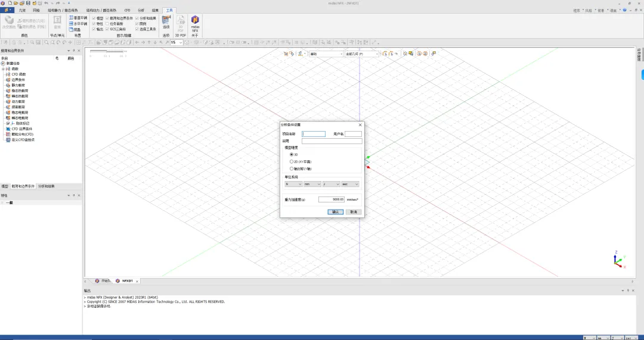This screenshot has height=340, width=644.
Task: Click the first icon in viewport selection toolbar
Action: coord(286,54)
